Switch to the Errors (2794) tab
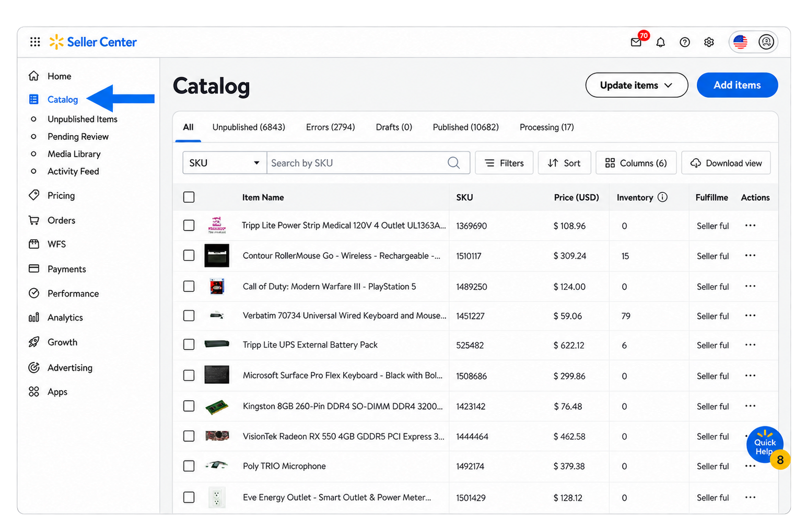This screenshot has width=806, height=532. pos(331,127)
